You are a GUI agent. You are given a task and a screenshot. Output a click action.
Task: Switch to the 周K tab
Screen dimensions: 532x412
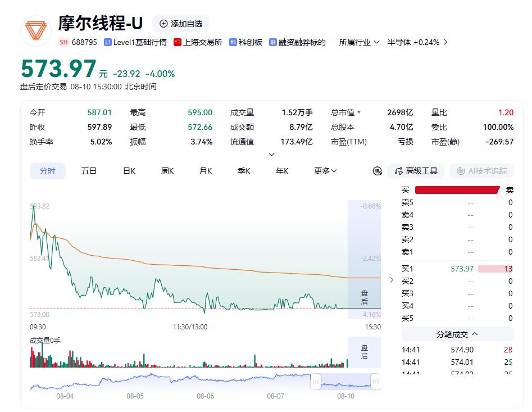167,171
